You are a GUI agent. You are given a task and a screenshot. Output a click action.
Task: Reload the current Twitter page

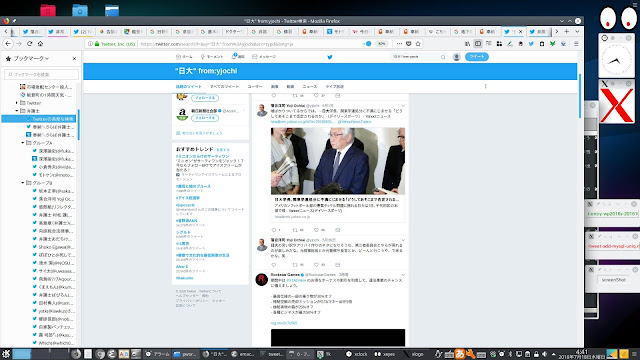click(x=29, y=44)
